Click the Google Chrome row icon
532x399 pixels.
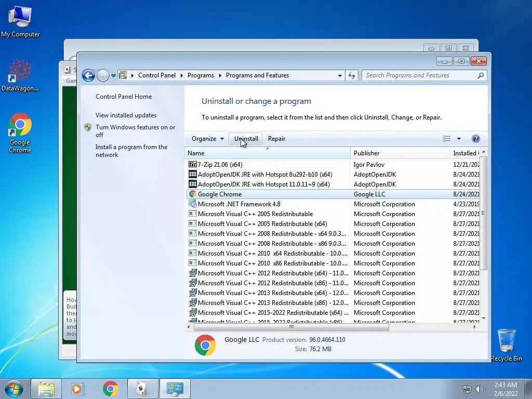pos(192,194)
